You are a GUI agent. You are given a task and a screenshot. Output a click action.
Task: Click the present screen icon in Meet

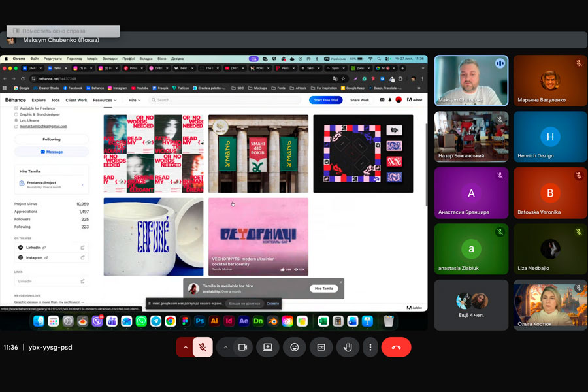pyautogui.click(x=267, y=348)
